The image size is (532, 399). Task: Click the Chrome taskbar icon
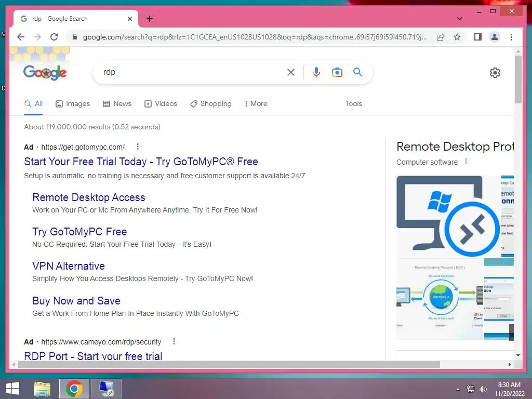74,389
